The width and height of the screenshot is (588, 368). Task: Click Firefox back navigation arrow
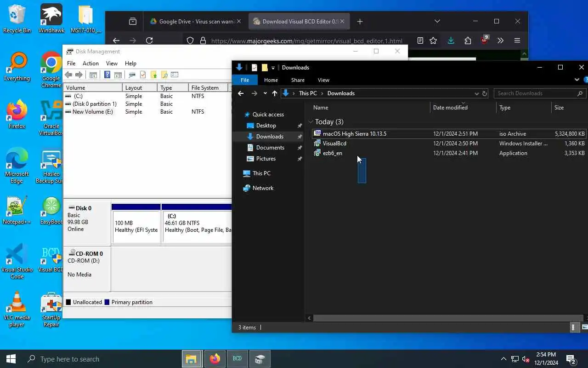tap(116, 40)
